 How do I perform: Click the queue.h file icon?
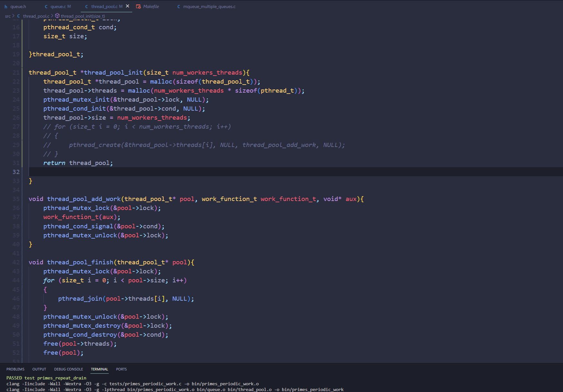(x=6, y=6)
